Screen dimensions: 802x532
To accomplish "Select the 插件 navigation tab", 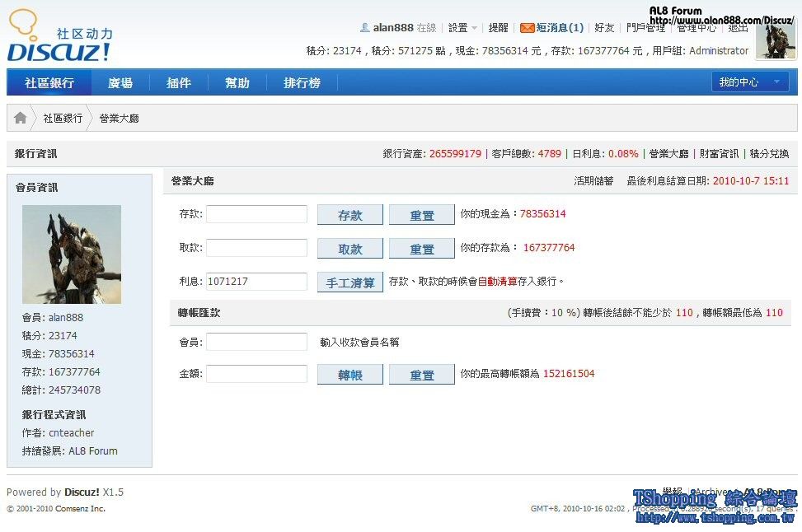I will tap(179, 83).
